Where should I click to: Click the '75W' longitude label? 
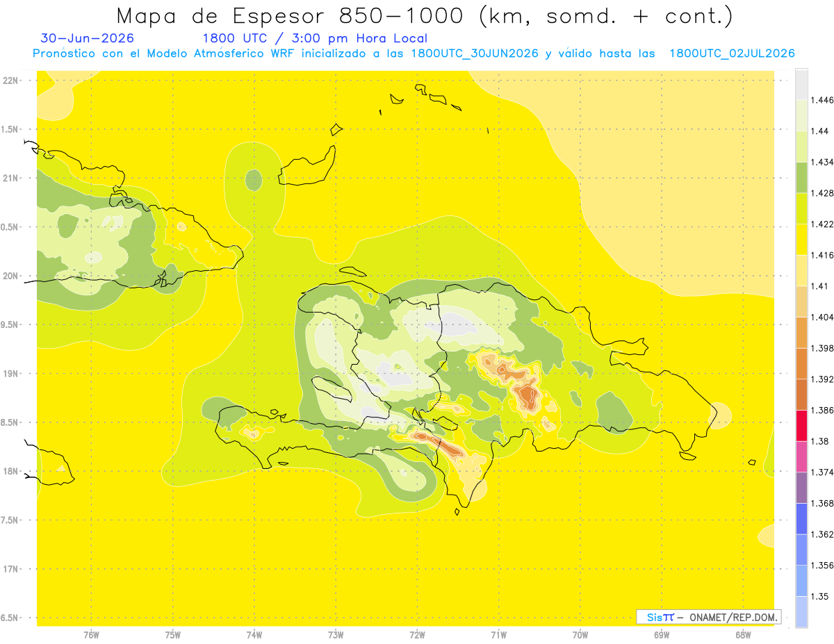pos(173,635)
